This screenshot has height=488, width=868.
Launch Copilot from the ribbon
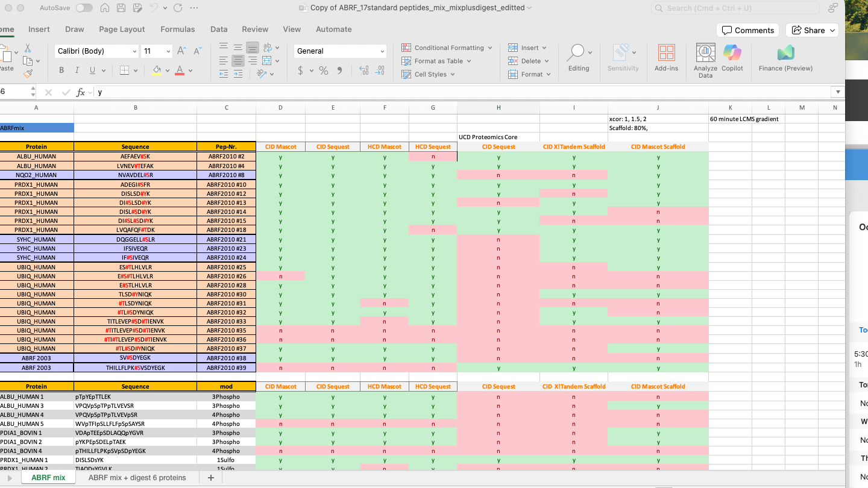732,60
